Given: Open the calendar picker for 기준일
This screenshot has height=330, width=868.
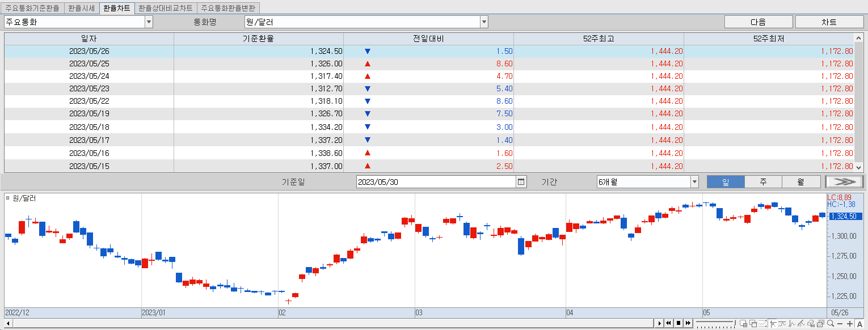Looking at the screenshot, I should click(x=521, y=181).
